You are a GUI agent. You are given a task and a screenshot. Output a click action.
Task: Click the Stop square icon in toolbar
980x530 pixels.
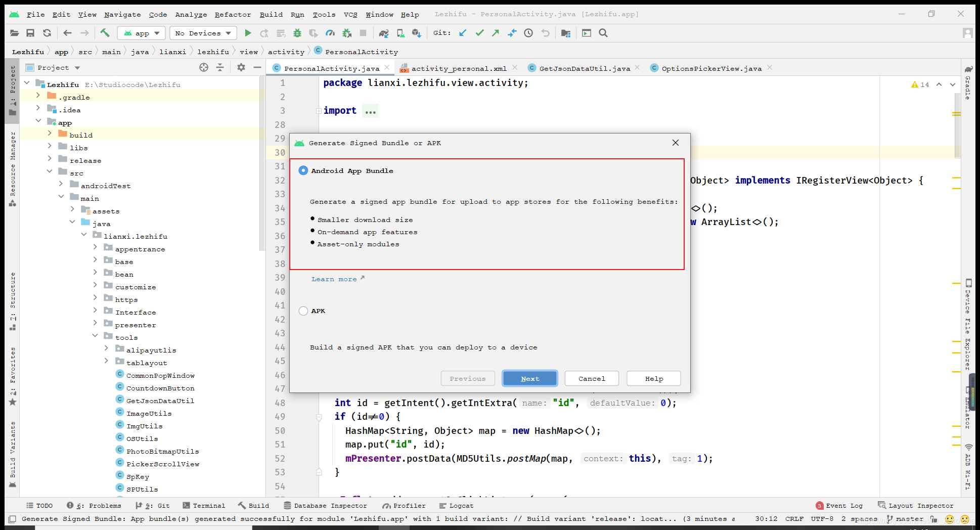(363, 33)
